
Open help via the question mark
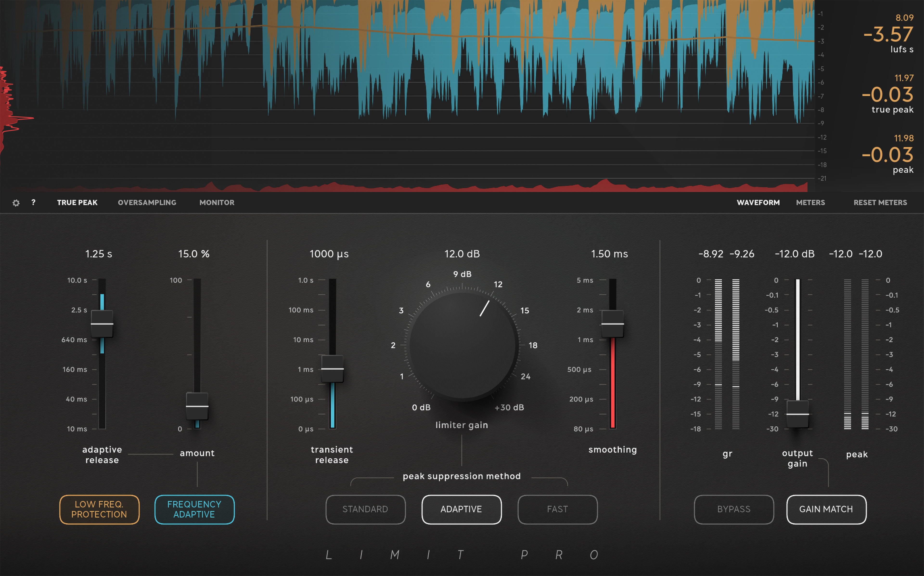coord(33,202)
